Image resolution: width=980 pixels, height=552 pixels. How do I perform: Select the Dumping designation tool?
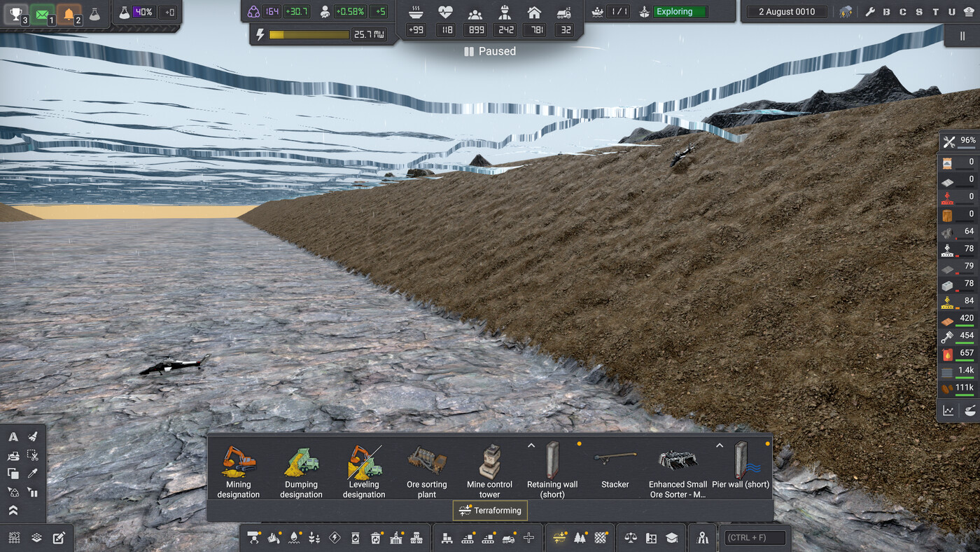(x=301, y=471)
